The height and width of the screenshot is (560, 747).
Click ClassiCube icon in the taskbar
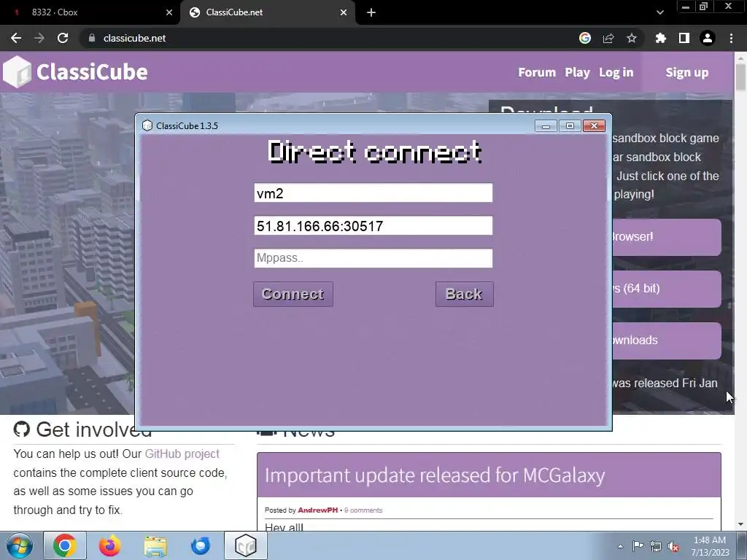click(246, 545)
